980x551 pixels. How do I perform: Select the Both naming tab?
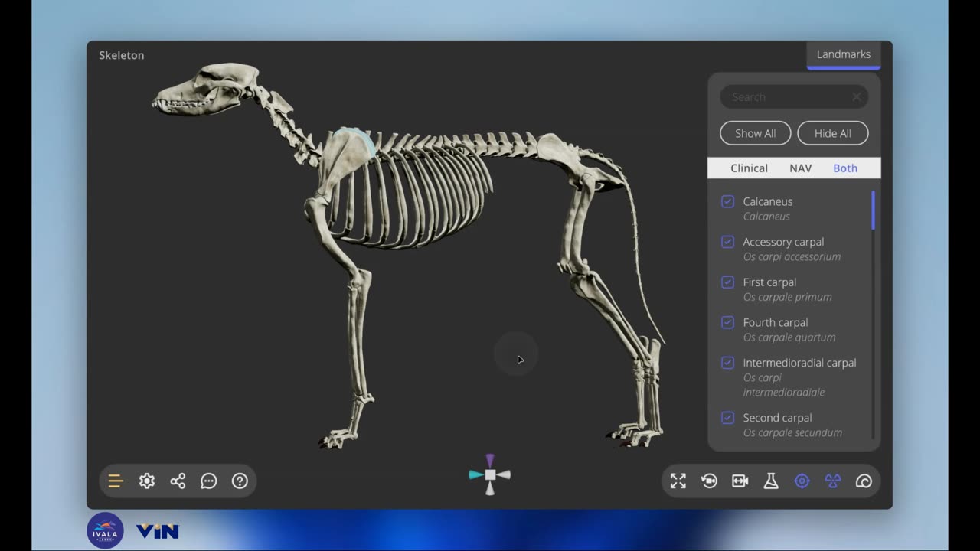point(845,168)
